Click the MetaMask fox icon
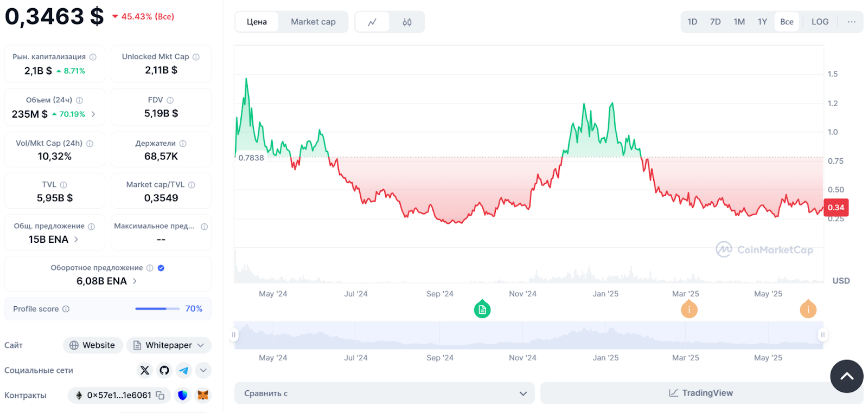Screen dimensions: 868x413 [203, 396]
